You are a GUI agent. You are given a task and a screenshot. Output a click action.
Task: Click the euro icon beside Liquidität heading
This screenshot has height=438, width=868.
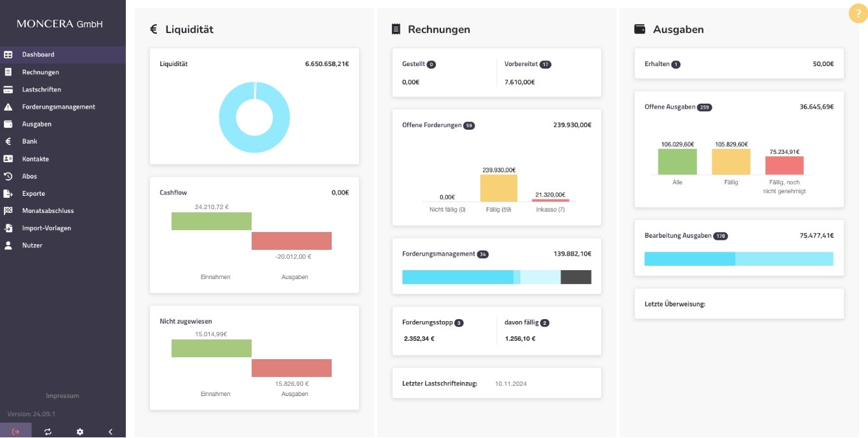[x=153, y=29]
